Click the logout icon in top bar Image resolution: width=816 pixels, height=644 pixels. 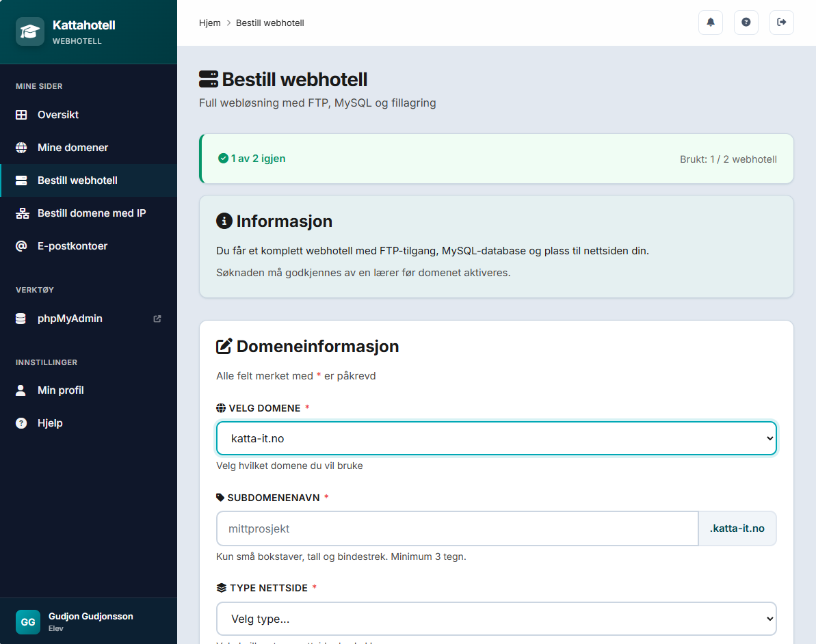point(781,23)
